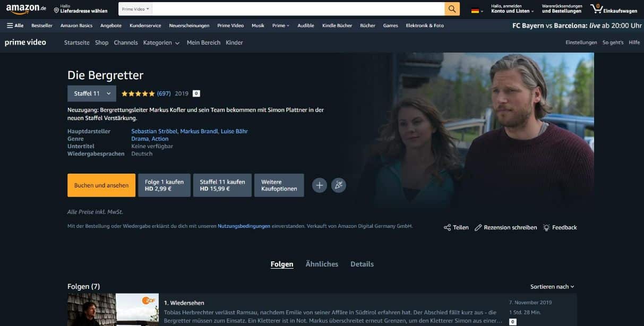This screenshot has height=326, width=644.
Task: Open Kindle Bücher in nav bar
Action: 337,25
